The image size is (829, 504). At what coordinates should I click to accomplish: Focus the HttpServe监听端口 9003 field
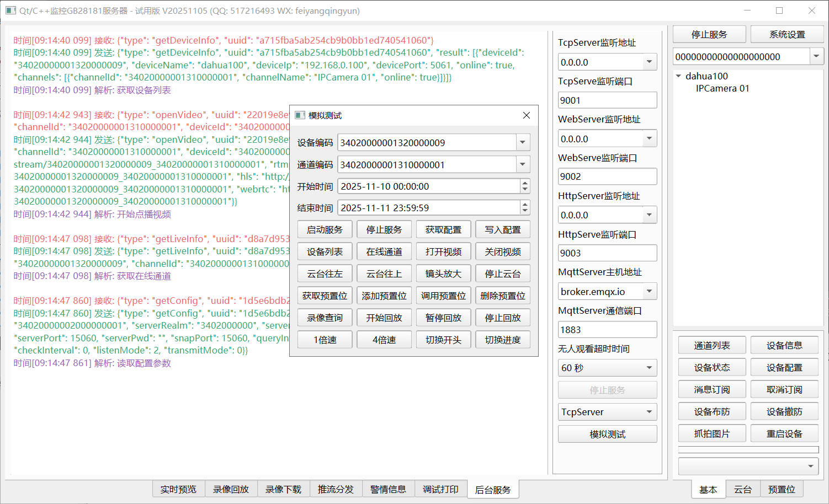point(607,253)
